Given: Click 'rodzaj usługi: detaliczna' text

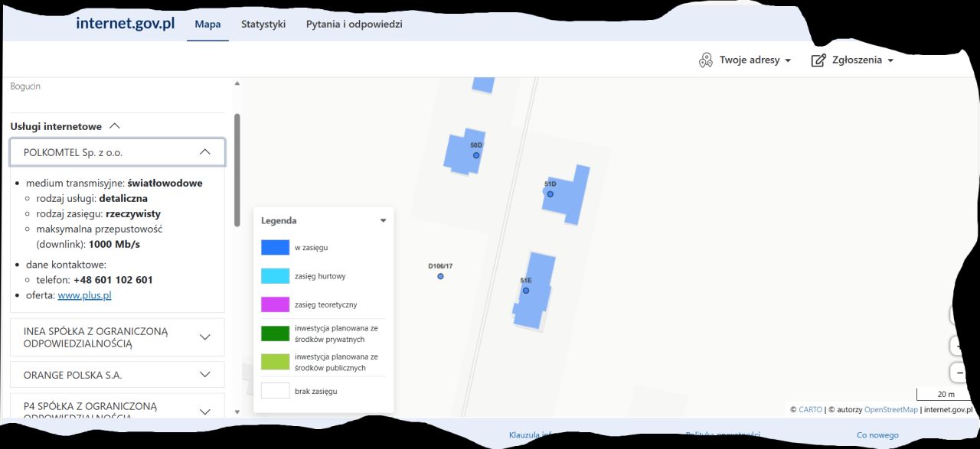Looking at the screenshot, I should pyautogui.click(x=92, y=199).
